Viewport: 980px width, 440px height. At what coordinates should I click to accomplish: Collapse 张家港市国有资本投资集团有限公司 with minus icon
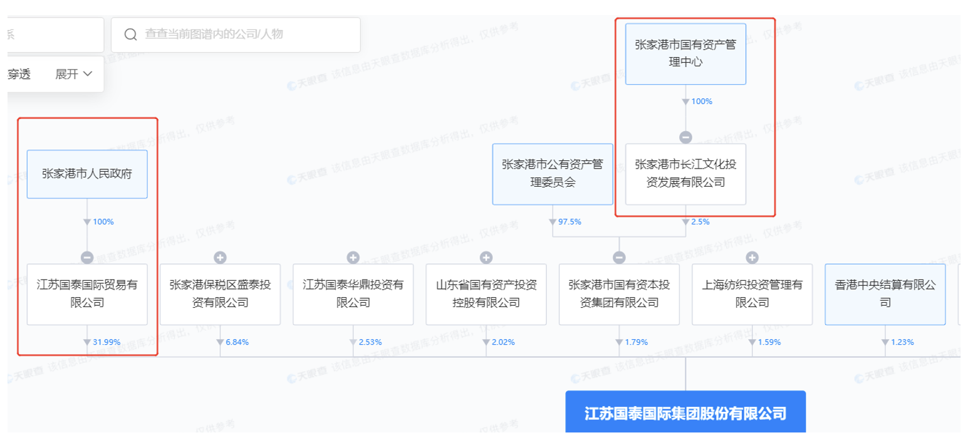619,258
